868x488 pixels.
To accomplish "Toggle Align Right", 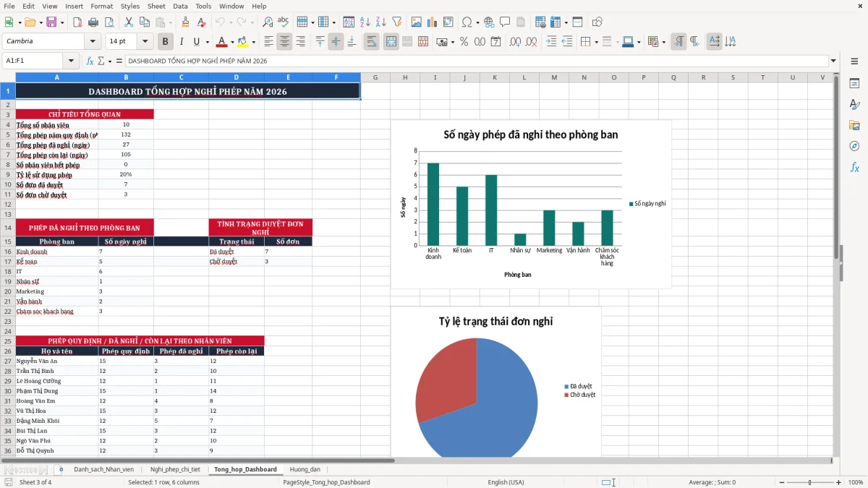I will tap(300, 42).
